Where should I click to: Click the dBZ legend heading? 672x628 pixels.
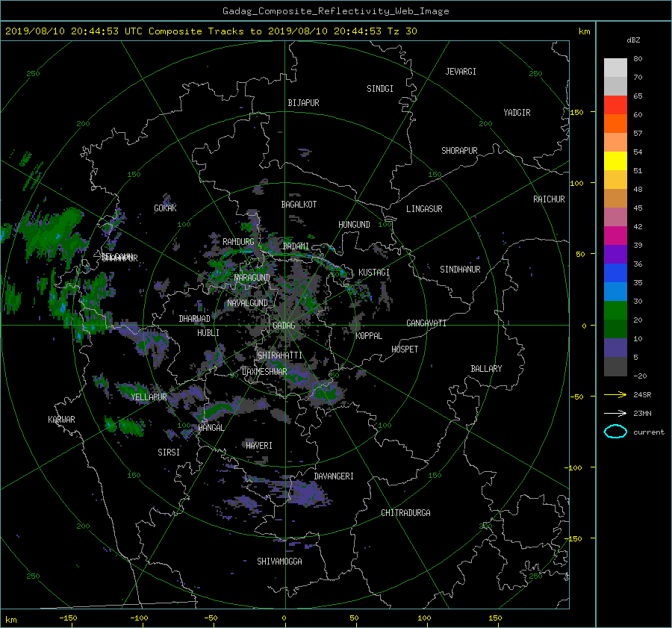pos(633,40)
